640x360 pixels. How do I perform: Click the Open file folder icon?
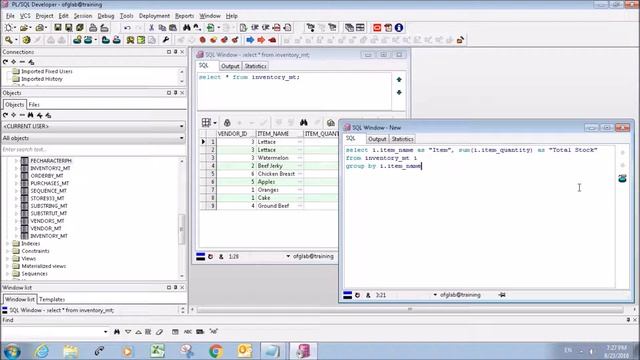(x=24, y=28)
